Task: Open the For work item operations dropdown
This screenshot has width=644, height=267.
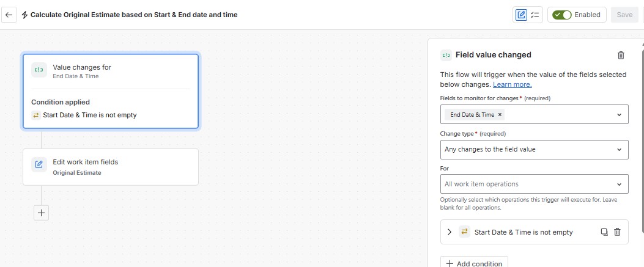Action: tap(535, 184)
